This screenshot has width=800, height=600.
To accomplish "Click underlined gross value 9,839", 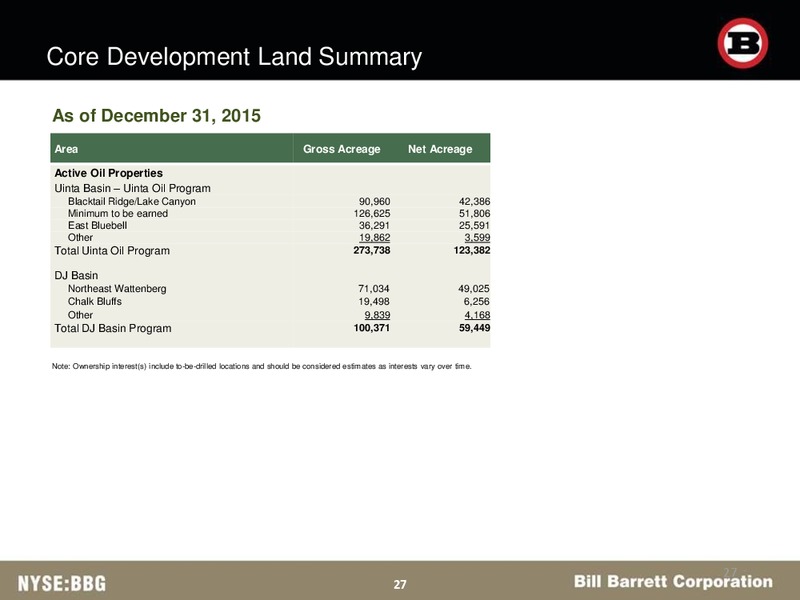I will [x=377, y=315].
